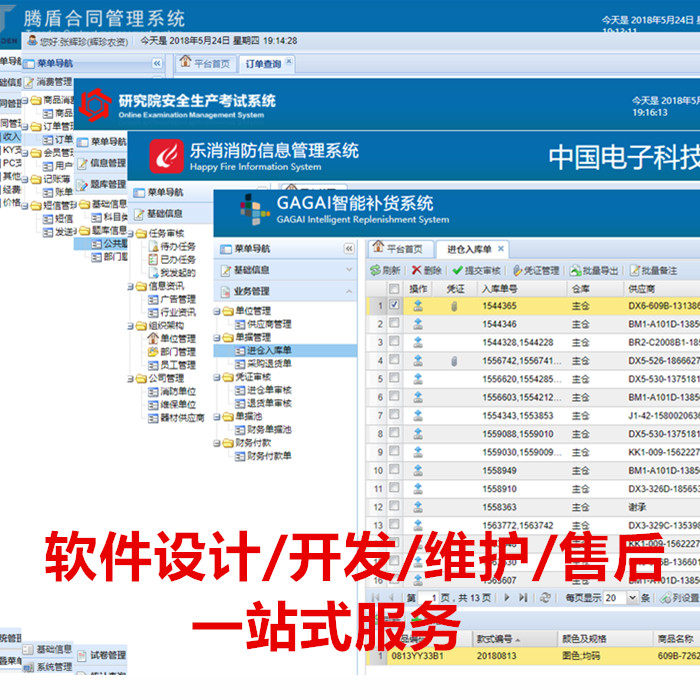Click the 批量备注 batch remark icon

(x=634, y=270)
